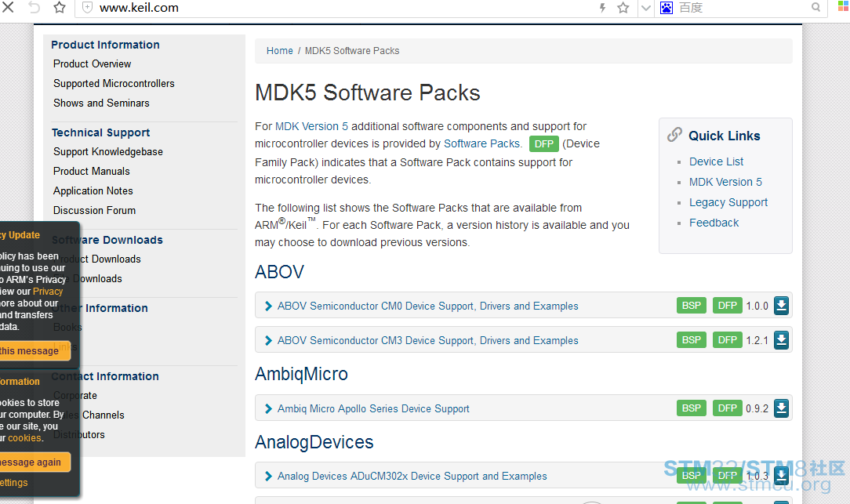Dismiss policy popup via 'this message' button
850x504 pixels.
pyautogui.click(x=35, y=351)
